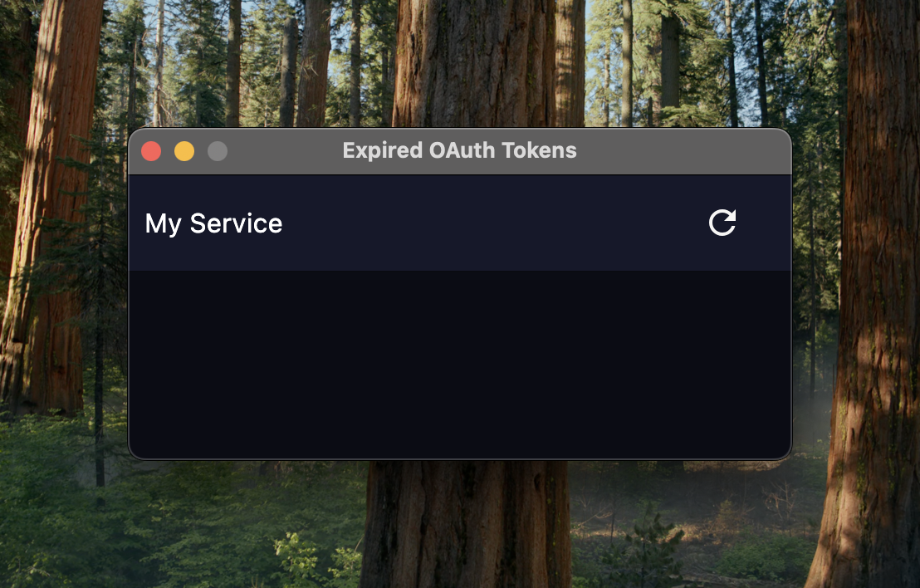
Task: Click the desktop wallpaper left of the window
Action: tap(63, 293)
